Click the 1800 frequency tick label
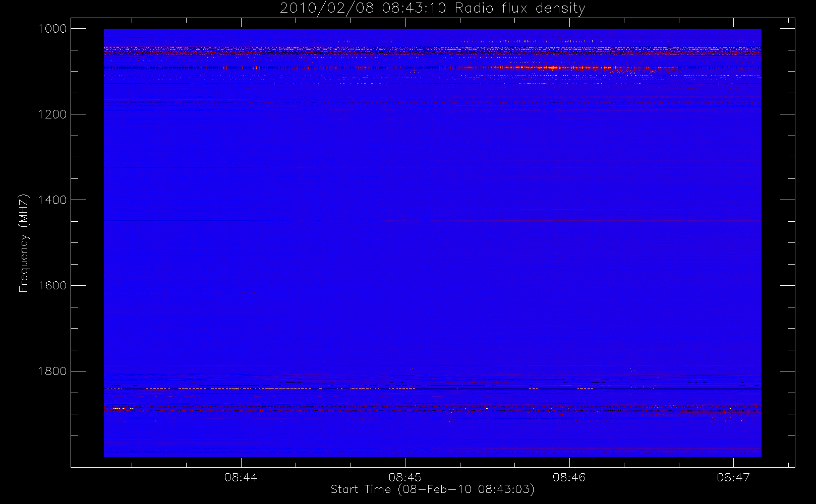This screenshot has height=504, width=816. [52, 371]
